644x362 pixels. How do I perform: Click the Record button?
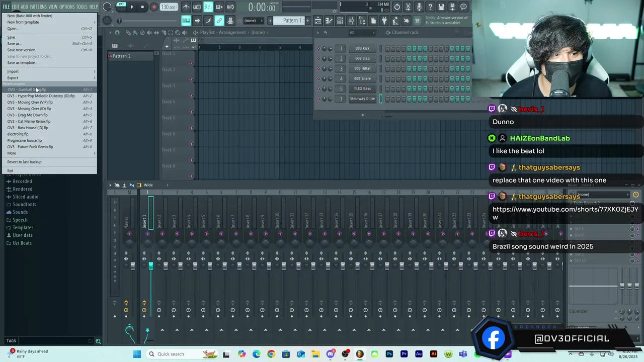coord(154,7)
